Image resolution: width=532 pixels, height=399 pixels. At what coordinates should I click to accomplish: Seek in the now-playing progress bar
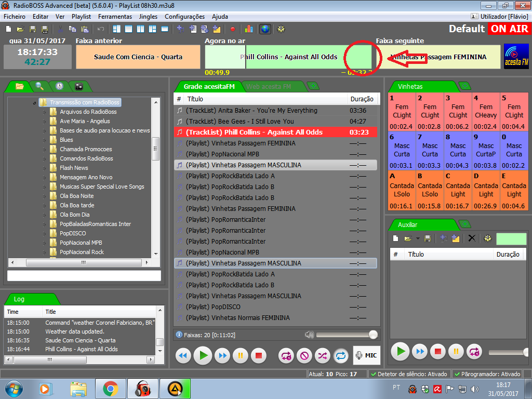click(x=288, y=57)
